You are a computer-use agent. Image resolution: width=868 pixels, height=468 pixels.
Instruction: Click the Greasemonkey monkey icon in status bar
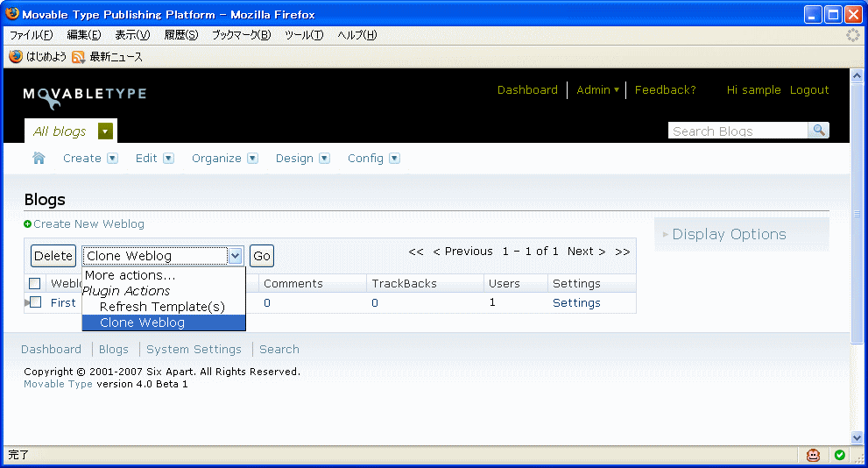[x=813, y=455]
